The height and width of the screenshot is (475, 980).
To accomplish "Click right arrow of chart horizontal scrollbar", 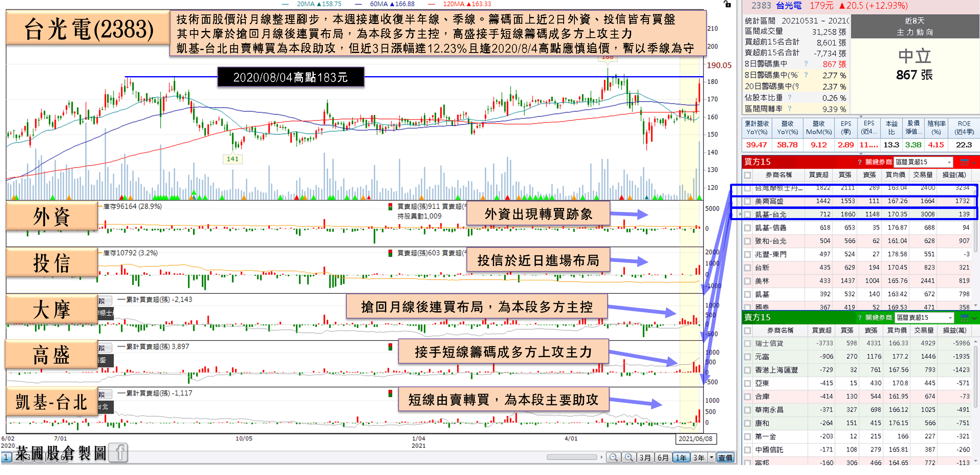I will coord(601,457).
